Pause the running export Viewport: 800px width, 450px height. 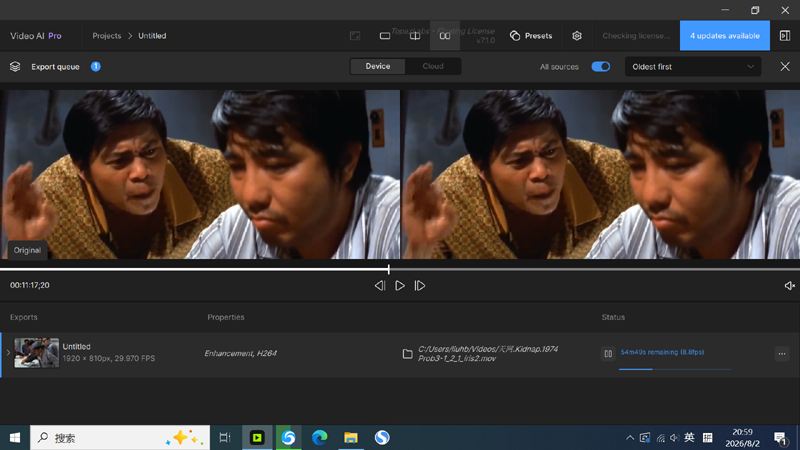click(x=608, y=353)
